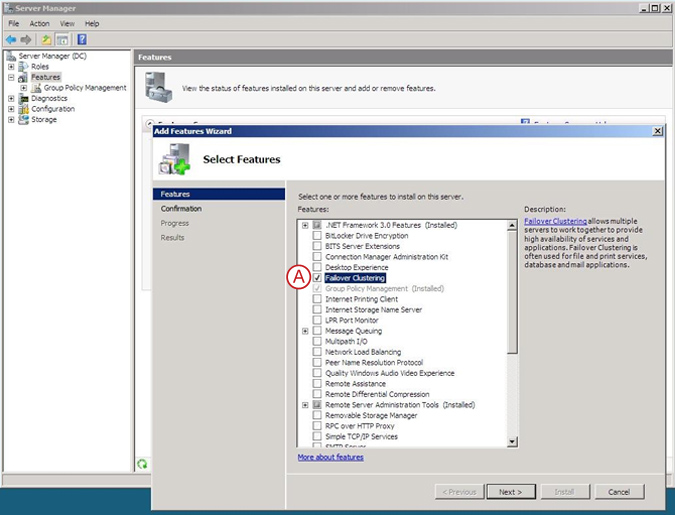Check Network Load Balancing
The width and height of the screenshot is (675, 515).
pyautogui.click(x=317, y=352)
